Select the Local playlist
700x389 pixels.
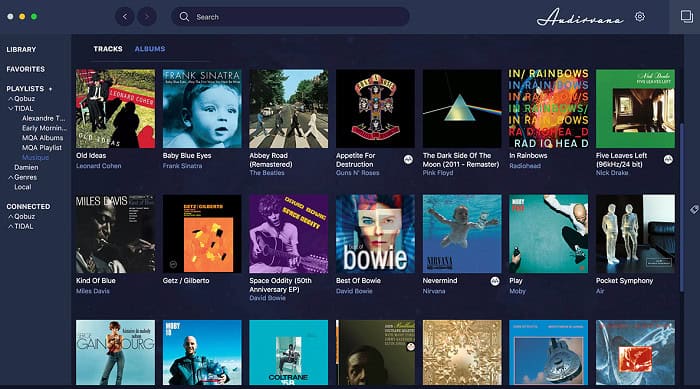(x=22, y=187)
